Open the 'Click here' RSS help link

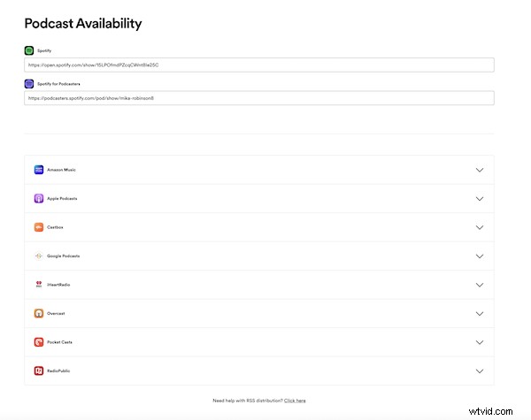(x=295, y=401)
